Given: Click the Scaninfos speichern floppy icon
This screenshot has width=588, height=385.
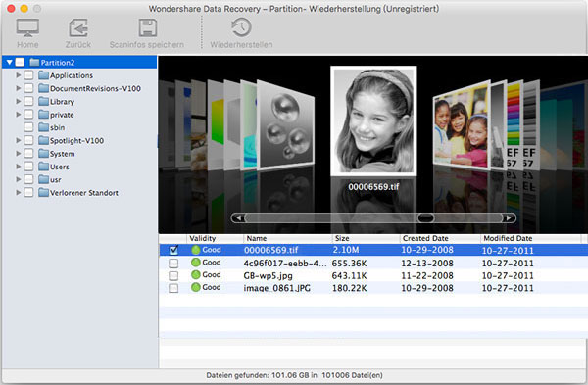Looking at the screenshot, I should pyautogui.click(x=147, y=28).
